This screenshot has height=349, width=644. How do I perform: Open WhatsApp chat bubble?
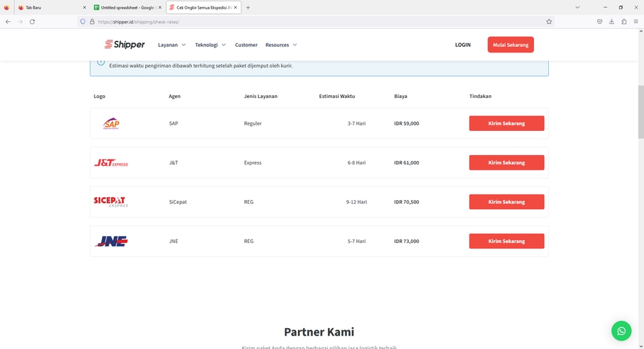(621, 331)
